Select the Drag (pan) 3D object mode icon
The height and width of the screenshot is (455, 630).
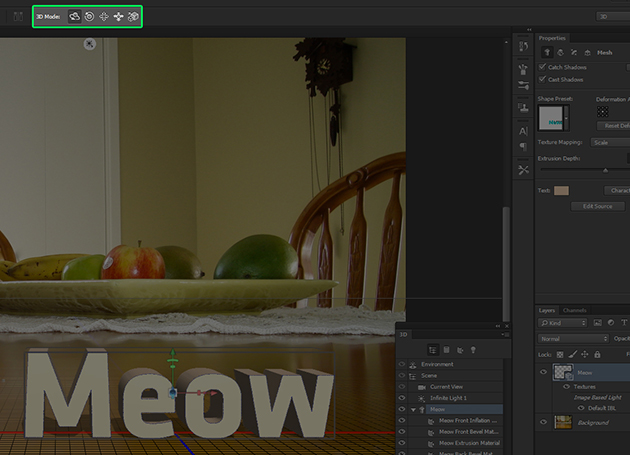[x=104, y=16]
